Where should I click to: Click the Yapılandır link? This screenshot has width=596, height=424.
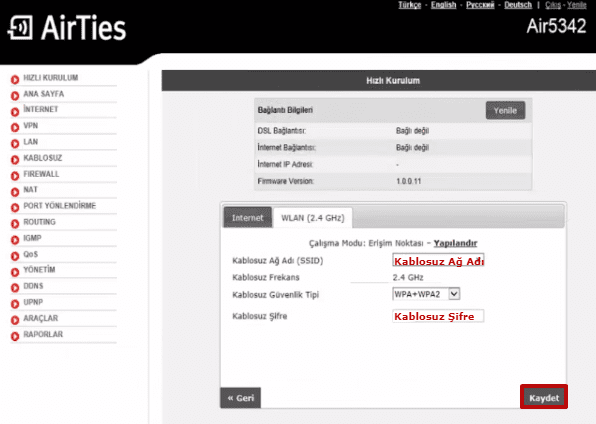[455, 243]
